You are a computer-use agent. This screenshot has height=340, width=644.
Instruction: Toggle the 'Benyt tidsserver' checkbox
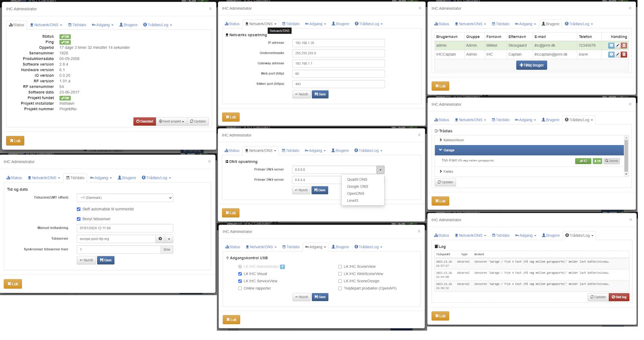79,219
